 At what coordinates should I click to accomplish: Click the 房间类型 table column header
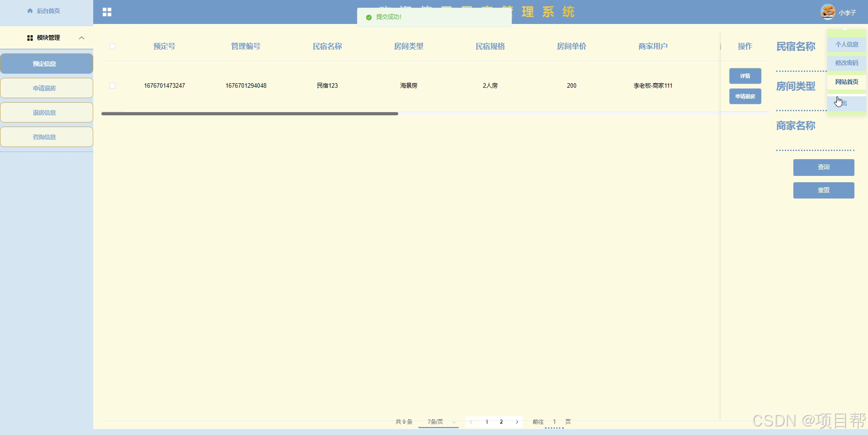pyautogui.click(x=409, y=46)
